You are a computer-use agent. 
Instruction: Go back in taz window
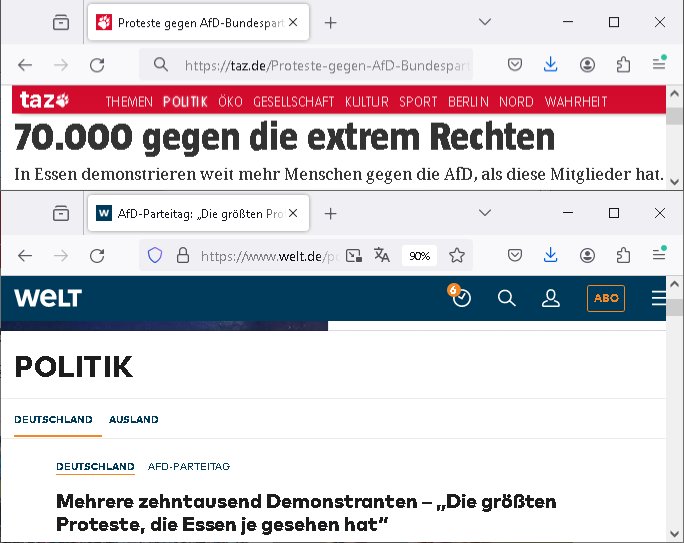coord(25,65)
